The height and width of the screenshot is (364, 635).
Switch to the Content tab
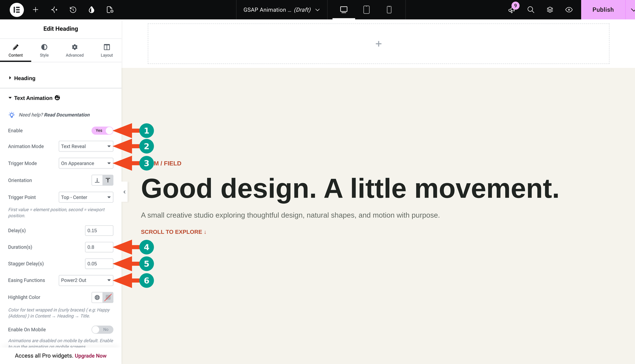click(15, 50)
